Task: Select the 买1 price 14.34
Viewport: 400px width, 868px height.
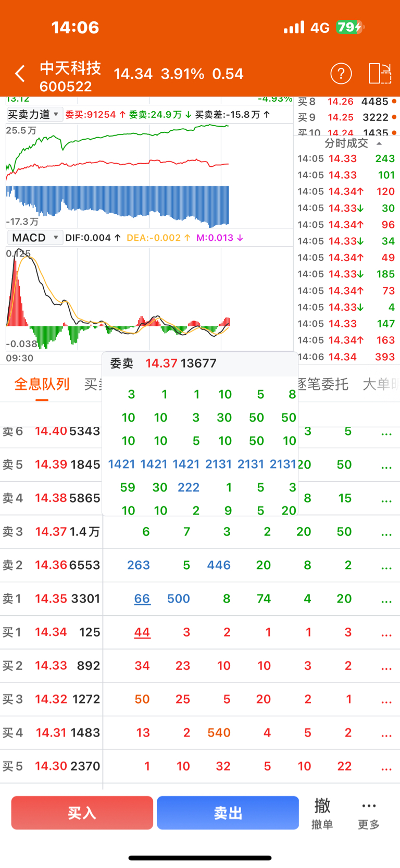Action: coord(51,632)
